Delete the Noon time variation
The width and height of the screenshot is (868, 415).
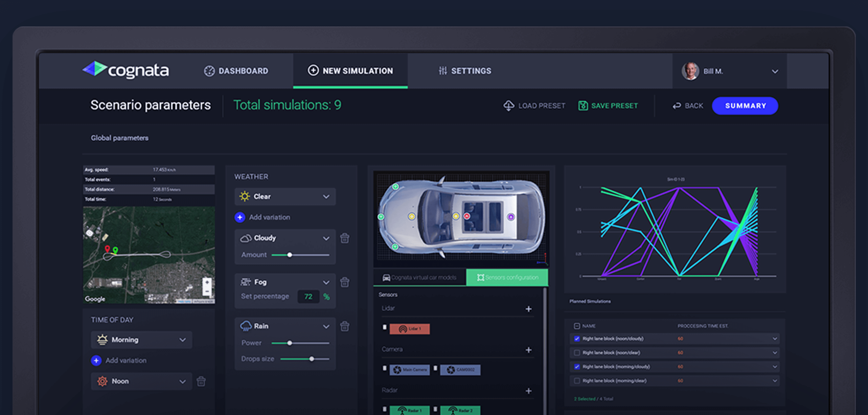coord(201,382)
